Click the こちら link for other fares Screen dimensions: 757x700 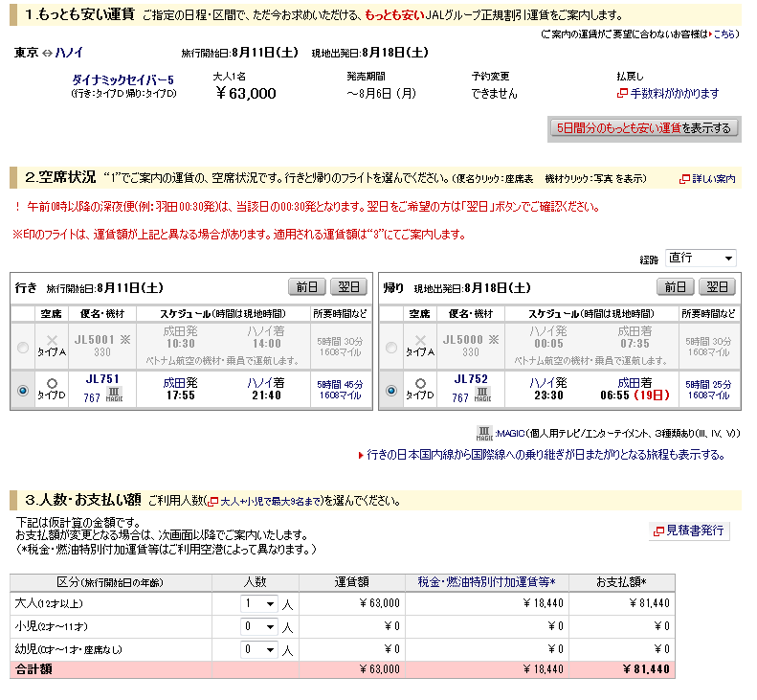point(724,34)
